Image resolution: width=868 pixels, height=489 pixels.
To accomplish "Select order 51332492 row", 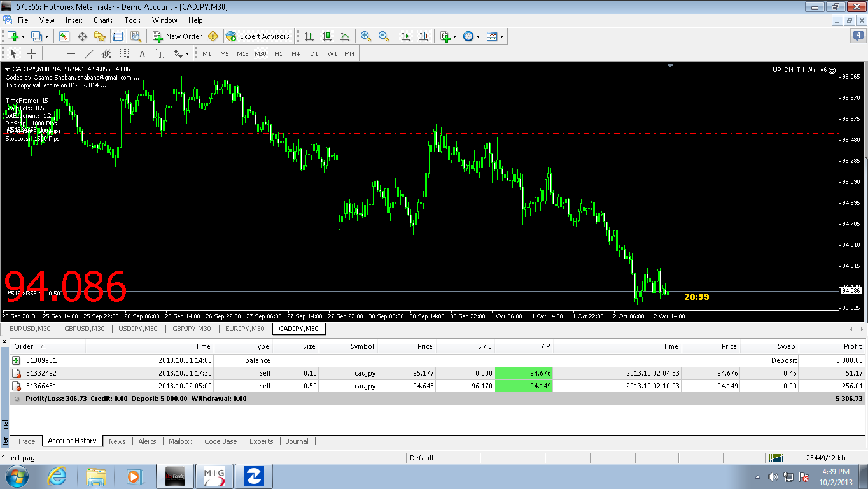I will pos(438,373).
